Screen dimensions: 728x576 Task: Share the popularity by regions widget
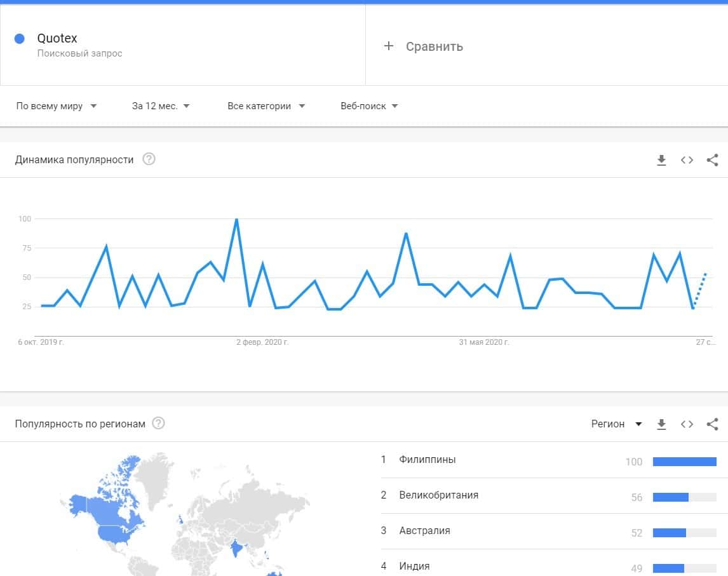(x=712, y=424)
